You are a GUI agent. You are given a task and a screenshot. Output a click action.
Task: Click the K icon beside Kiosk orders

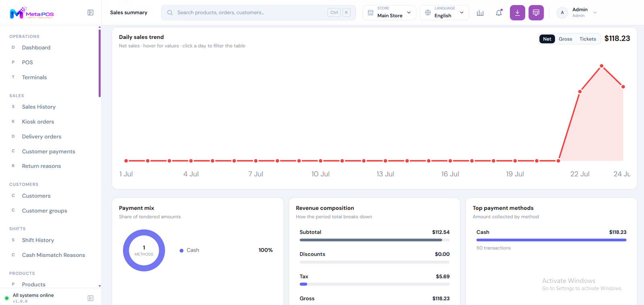click(x=13, y=122)
